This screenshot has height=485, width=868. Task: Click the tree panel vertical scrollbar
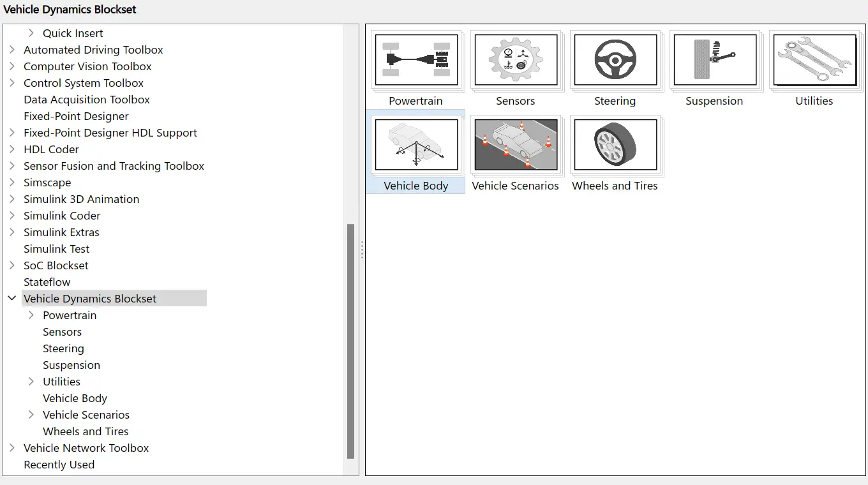pos(350,341)
